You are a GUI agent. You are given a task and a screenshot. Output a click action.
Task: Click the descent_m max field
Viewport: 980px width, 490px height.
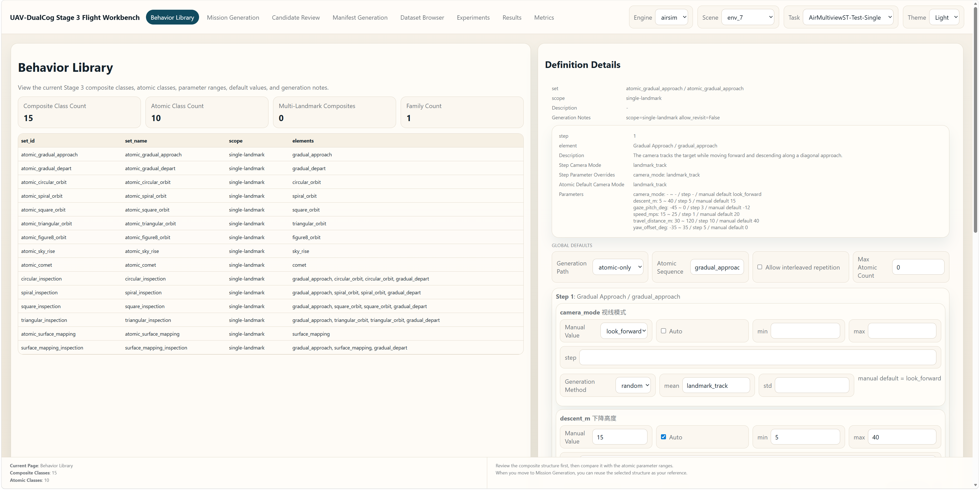tap(902, 437)
